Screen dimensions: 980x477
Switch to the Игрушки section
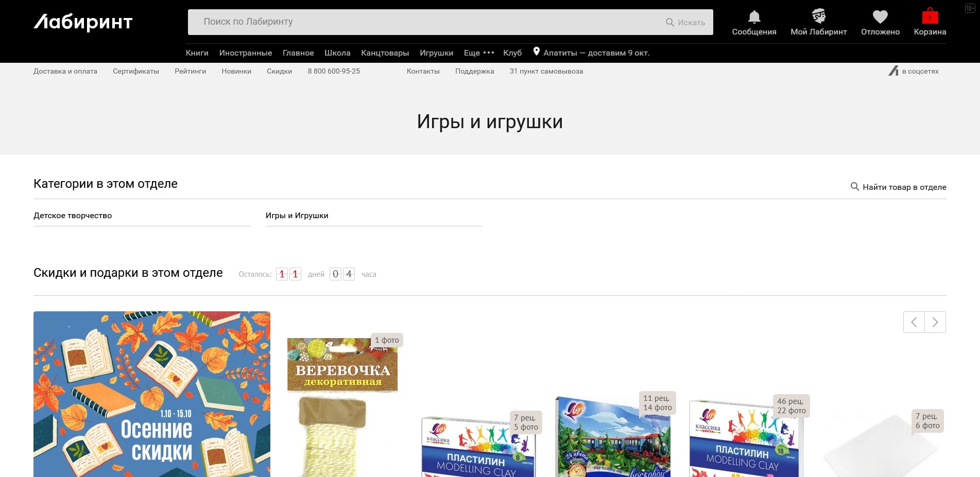(436, 52)
